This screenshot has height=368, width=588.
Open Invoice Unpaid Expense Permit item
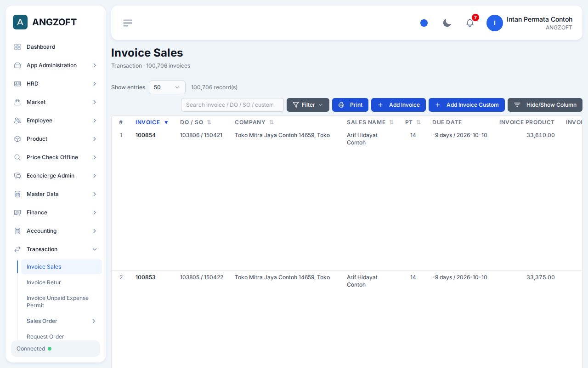62,302
